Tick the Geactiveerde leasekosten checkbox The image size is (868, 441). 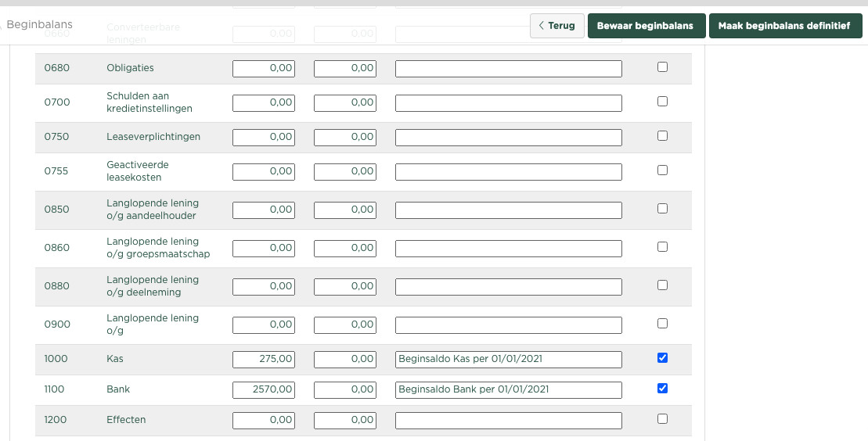(x=662, y=170)
